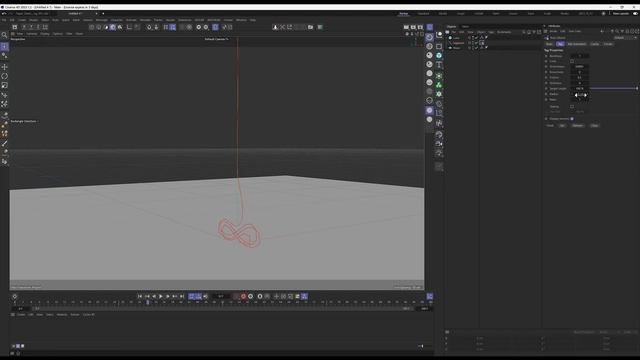Open the Attributes panel hamburger menu

tap(545, 31)
